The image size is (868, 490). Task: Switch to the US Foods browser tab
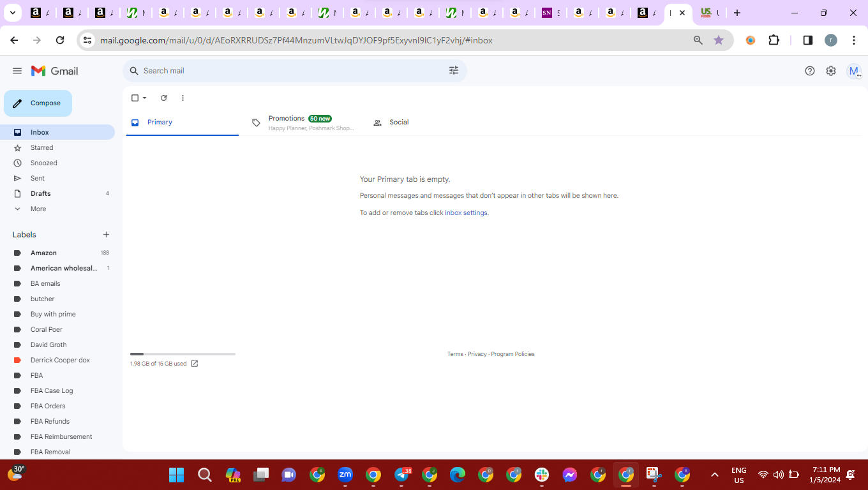point(709,13)
